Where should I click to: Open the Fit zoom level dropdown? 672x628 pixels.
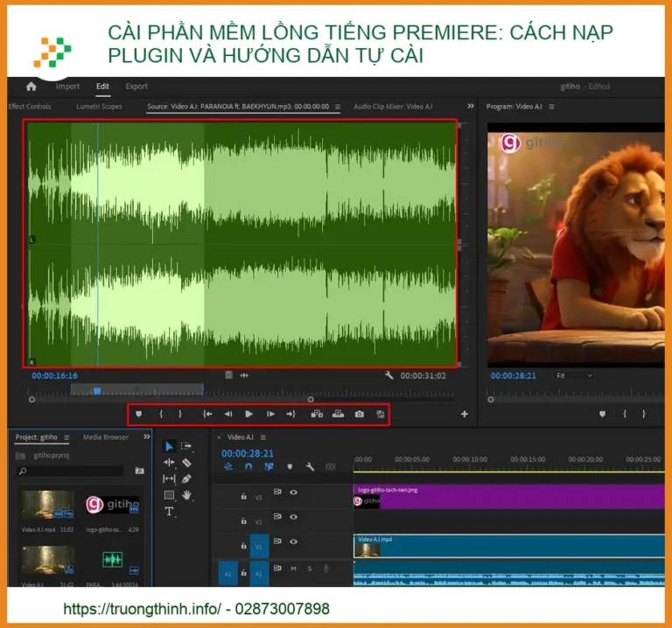point(574,376)
